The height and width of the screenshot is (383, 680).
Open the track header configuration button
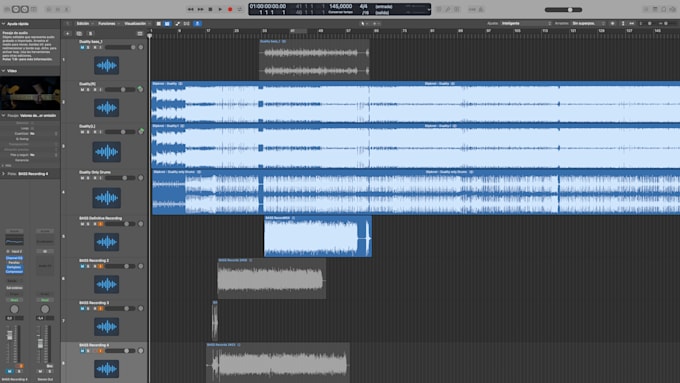pyautogui.click(x=140, y=33)
